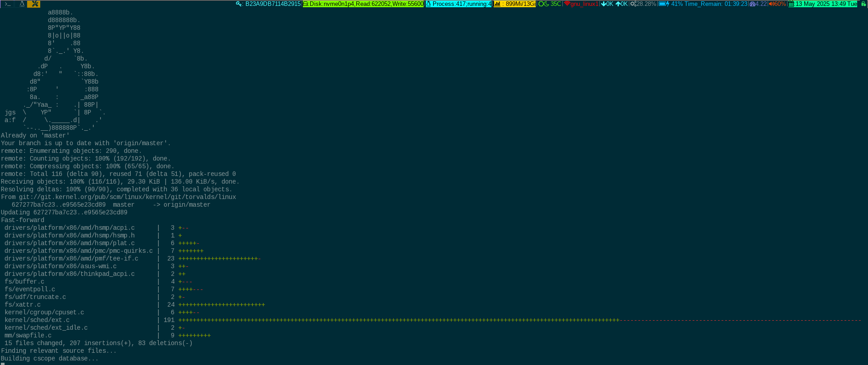
Task: Click the sun temperature icon
Action: 541,4
